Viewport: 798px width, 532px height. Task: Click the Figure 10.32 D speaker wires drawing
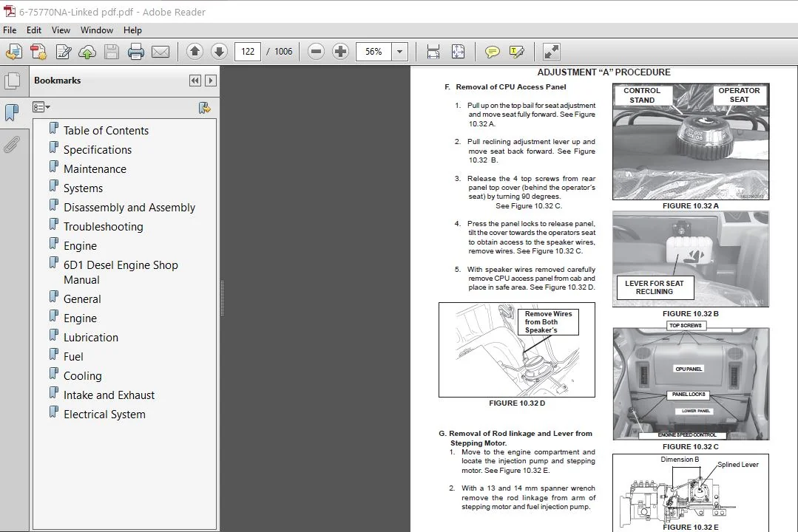tap(516, 350)
